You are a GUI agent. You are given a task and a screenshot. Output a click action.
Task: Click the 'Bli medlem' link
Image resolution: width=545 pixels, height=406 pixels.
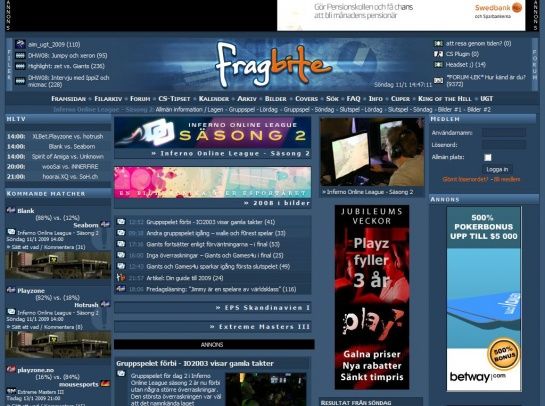pos(507,179)
